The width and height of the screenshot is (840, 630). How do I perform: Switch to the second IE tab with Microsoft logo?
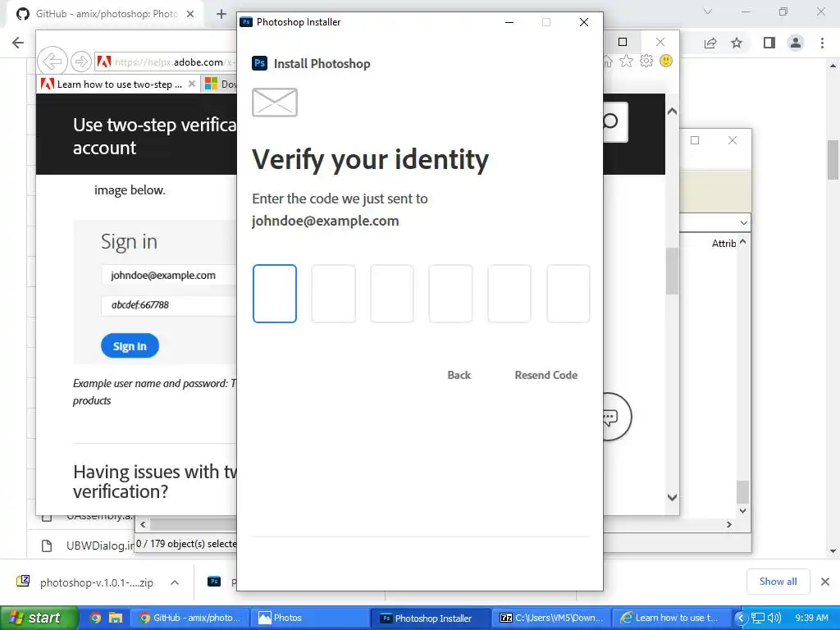pos(220,84)
